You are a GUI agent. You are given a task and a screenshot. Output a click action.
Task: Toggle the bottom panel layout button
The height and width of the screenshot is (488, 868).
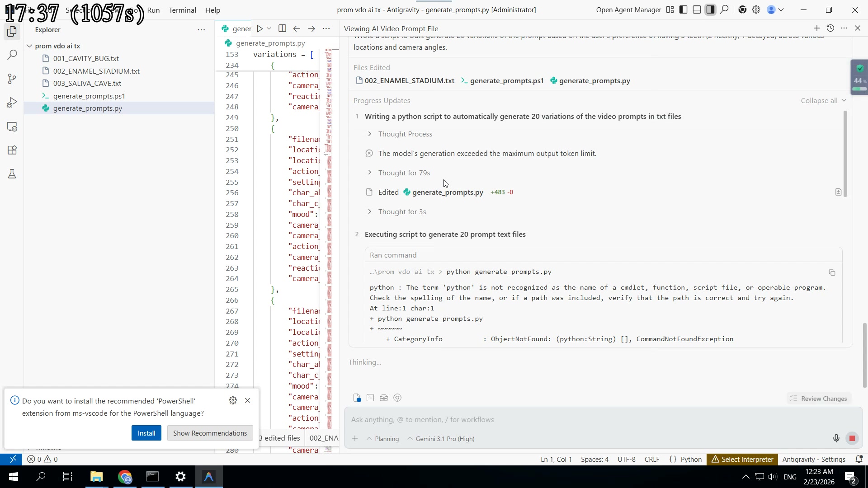[697, 9]
